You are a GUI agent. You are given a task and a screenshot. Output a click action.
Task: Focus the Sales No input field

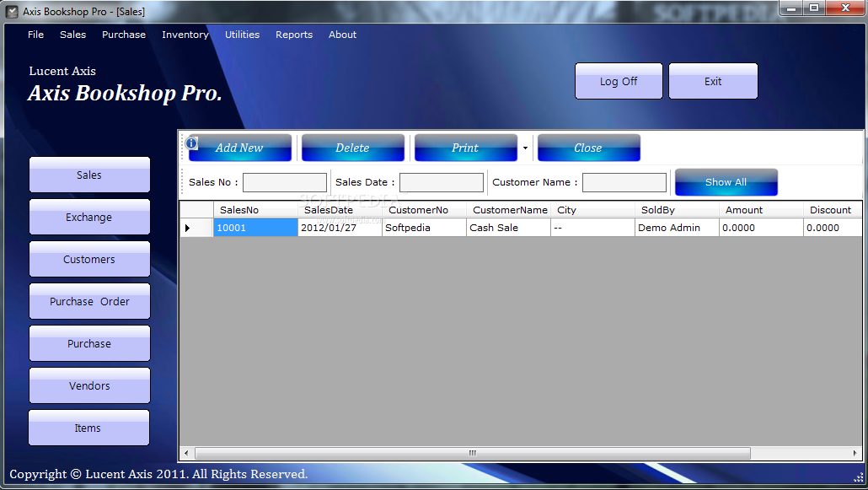(x=285, y=182)
